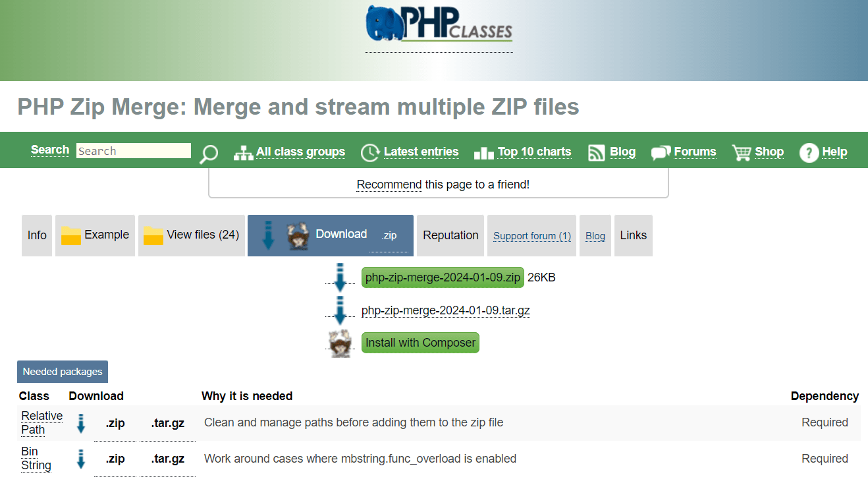Download php-zip-merge-2024-01-09.zip

click(442, 277)
